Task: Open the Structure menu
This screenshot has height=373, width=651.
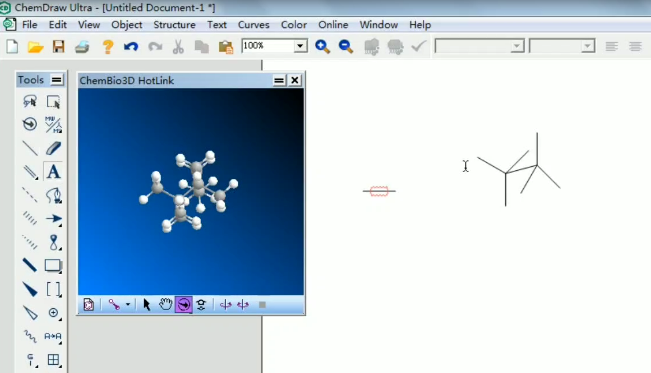Action: pos(174,25)
